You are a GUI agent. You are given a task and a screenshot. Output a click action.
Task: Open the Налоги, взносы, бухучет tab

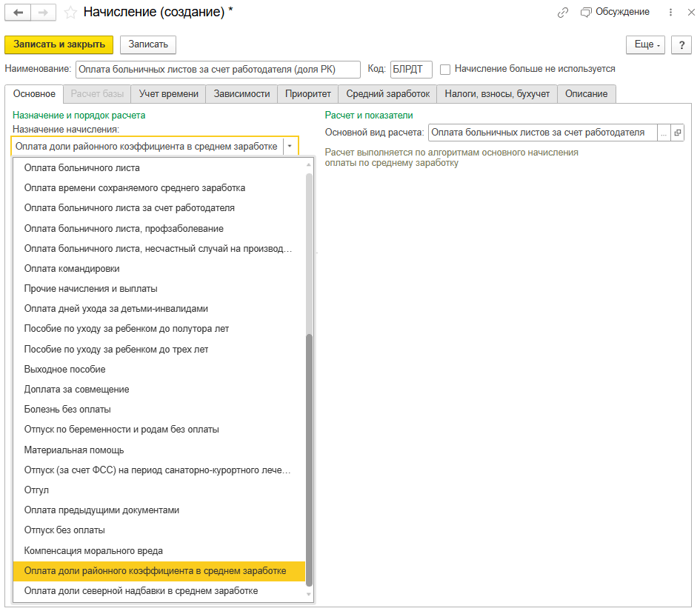pyautogui.click(x=497, y=94)
